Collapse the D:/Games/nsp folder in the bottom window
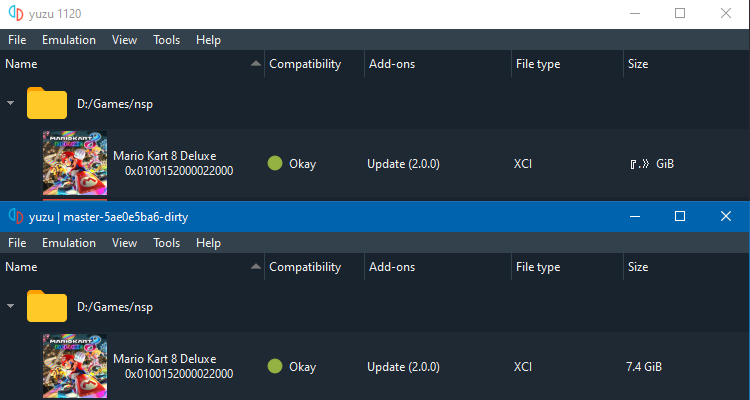750x400 pixels. (10, 305)
